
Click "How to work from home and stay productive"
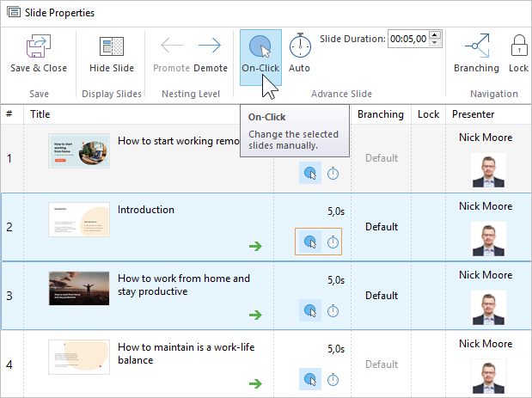point(184,285)
